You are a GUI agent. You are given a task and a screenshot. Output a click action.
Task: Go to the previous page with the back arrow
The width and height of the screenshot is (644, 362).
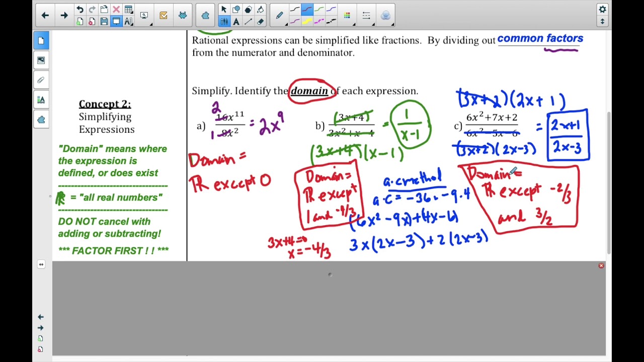pos(45,16)
